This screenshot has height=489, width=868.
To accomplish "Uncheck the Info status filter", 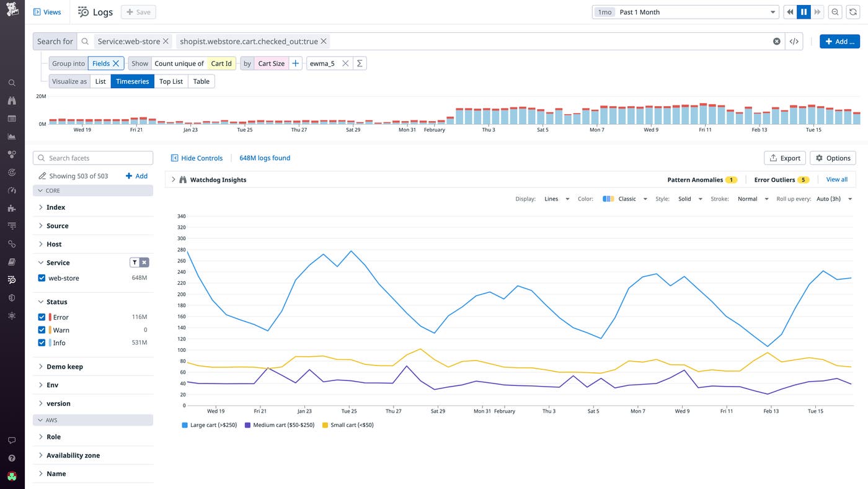I will pyautogui.click(x=42, y=342).
